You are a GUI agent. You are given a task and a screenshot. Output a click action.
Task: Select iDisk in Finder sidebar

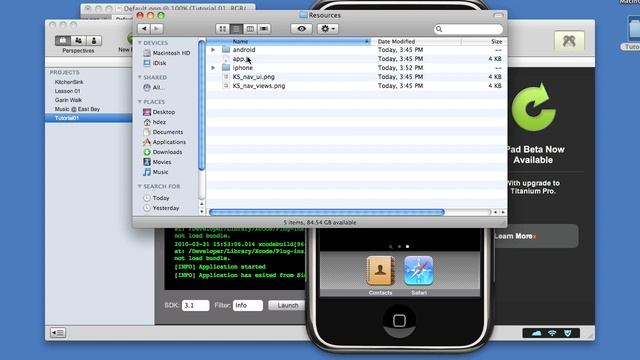tap(155, 63)
